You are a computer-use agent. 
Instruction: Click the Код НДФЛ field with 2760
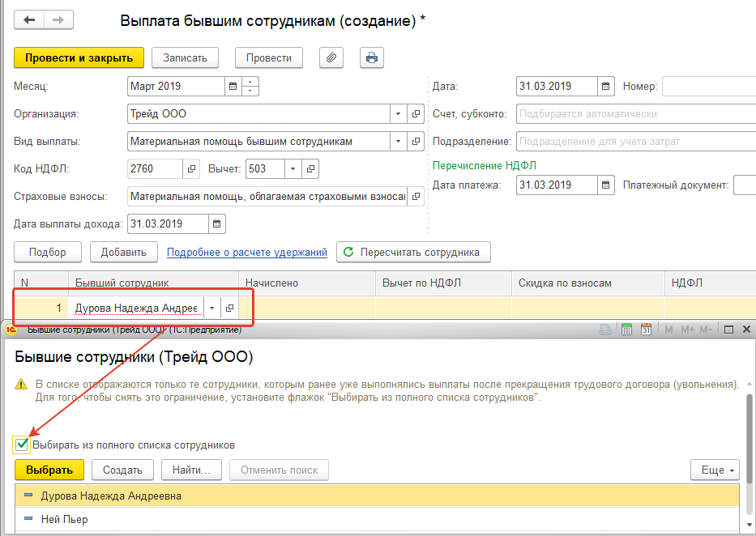pyautogui.click(x=156, y=169)
